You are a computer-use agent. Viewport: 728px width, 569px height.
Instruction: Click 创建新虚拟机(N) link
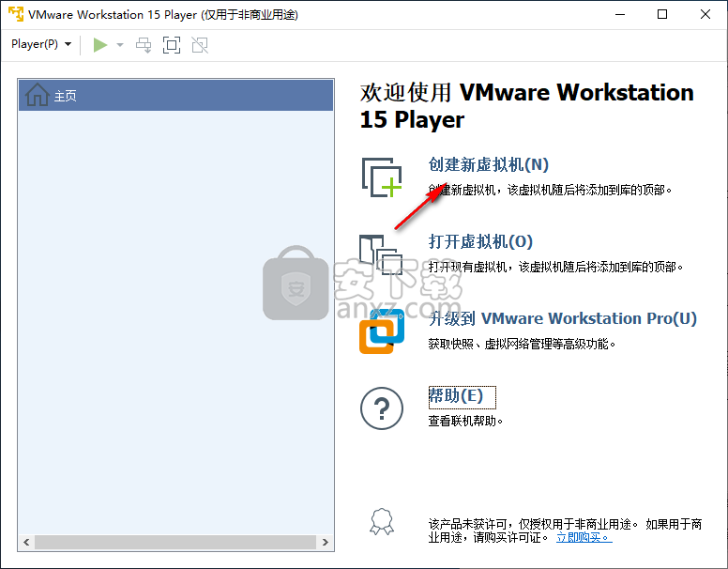pos(489,164)
